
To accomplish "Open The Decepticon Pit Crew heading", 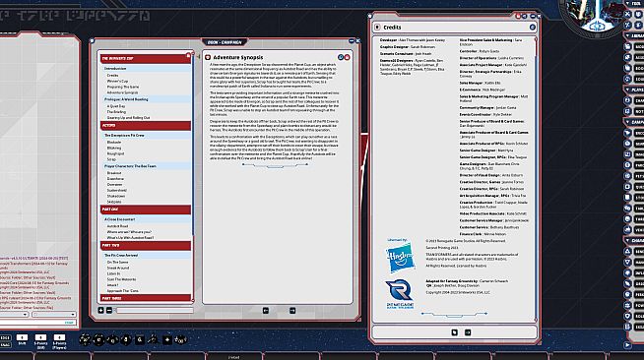I will 124,136.
